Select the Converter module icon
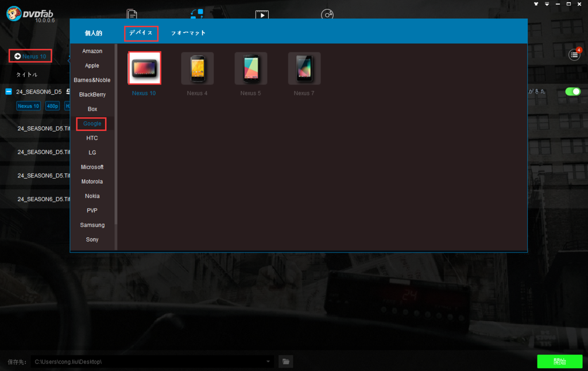Viewport: 588px width, 371px height. 197,14
